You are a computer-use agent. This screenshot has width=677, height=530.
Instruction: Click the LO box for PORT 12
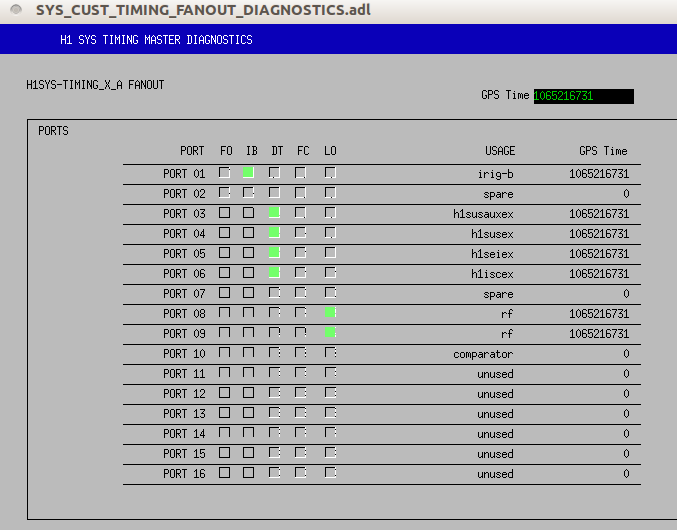tap(330, 393)
